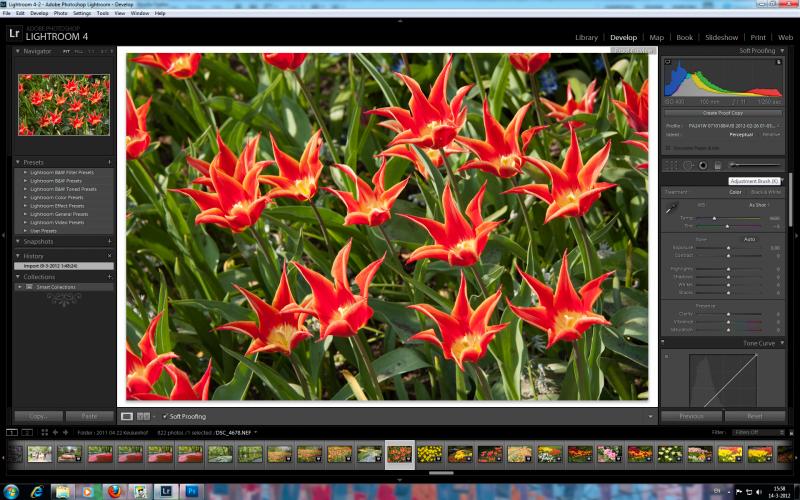Go forward with the filmstrip right arrow

65,433
